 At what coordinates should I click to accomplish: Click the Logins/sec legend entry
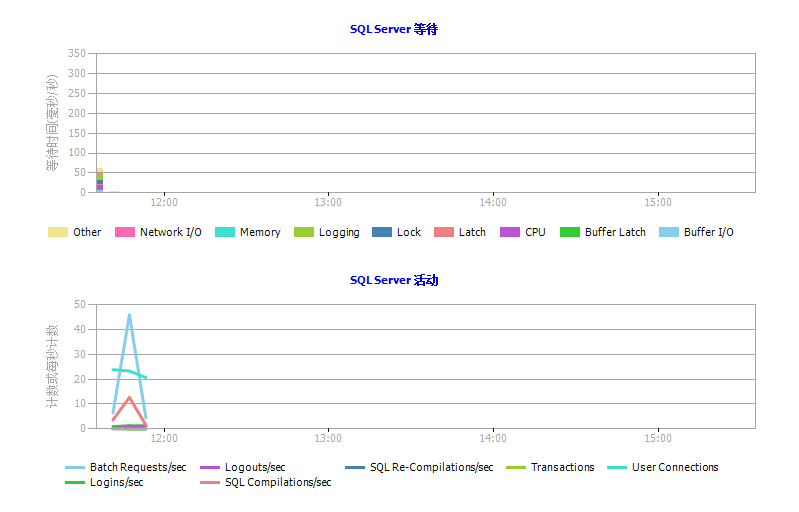click(x=104, y=482)
